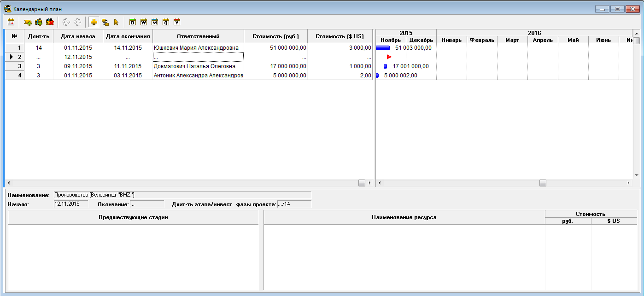Select the yellow arrow pointer tool
The width and height of the screenshot is (644, 296).
116,22
